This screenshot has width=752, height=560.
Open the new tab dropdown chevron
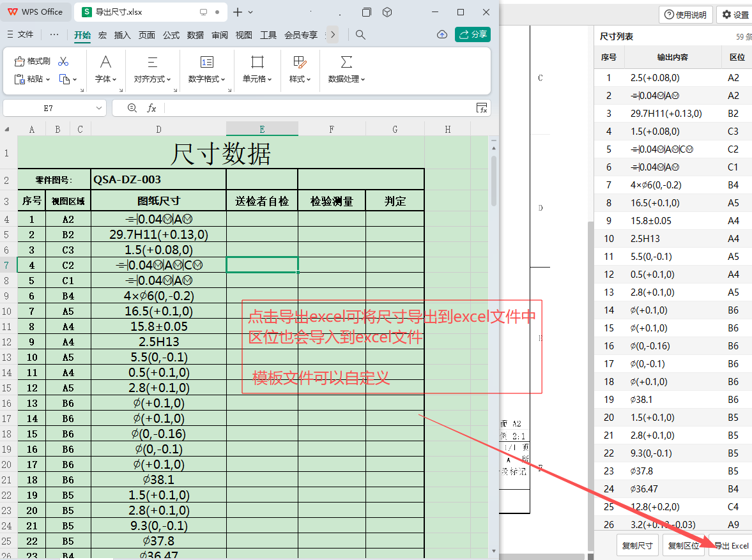(x=250, y=13)
